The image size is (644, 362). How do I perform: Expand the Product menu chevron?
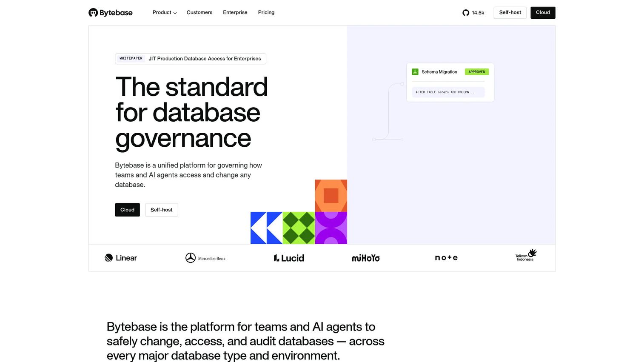tap(175, 13)
